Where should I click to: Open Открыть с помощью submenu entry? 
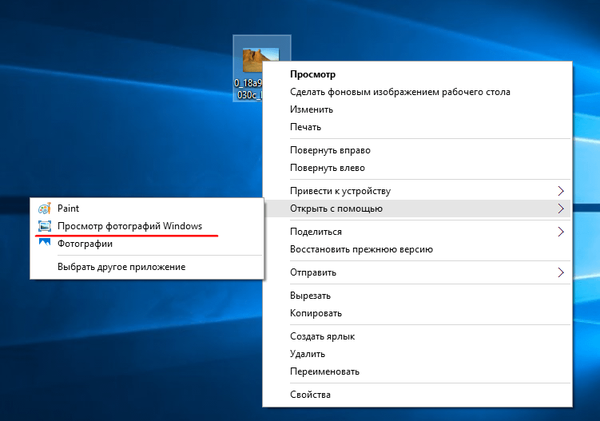(x=418, y=208)
